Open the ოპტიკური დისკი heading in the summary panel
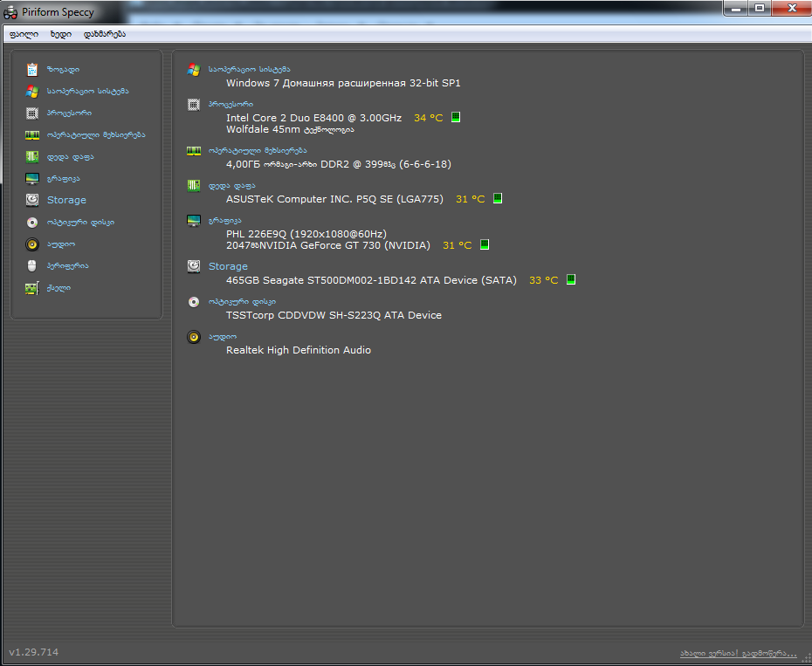 242,302
